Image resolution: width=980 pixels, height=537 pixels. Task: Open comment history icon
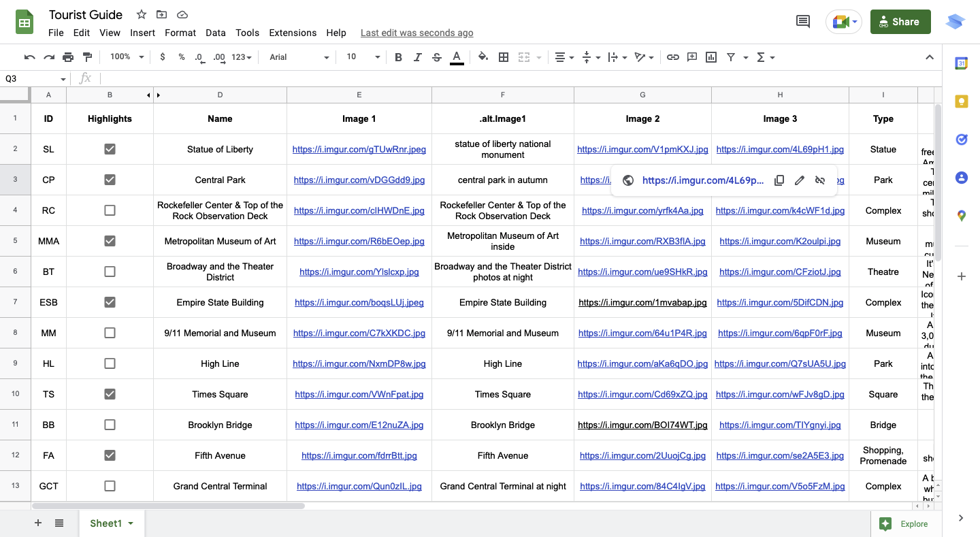tap(803, 22)
